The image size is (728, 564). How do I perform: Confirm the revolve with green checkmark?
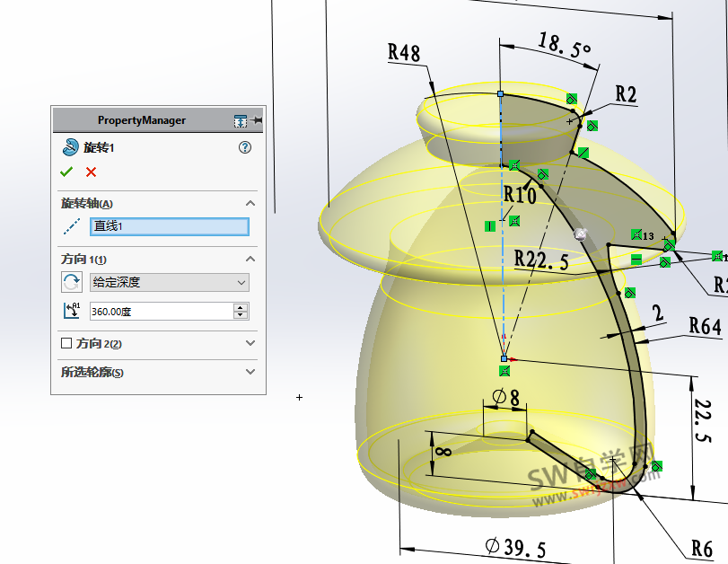click(66, 172)
